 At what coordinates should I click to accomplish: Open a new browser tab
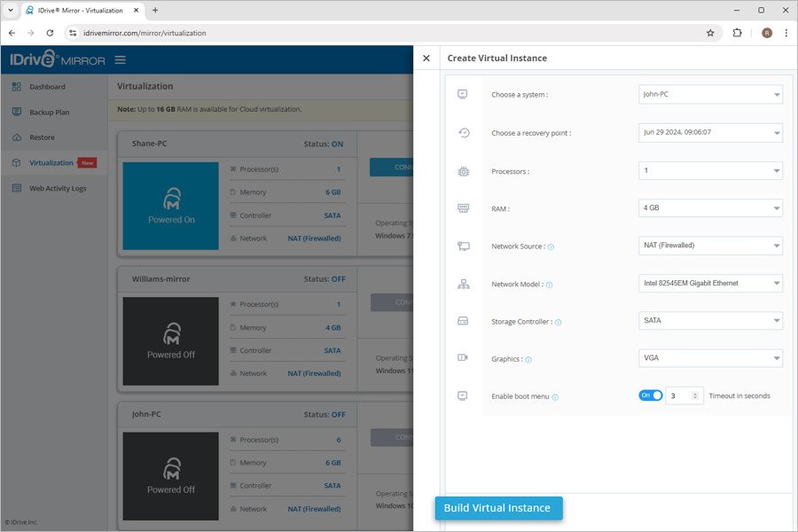click(155, 10)
